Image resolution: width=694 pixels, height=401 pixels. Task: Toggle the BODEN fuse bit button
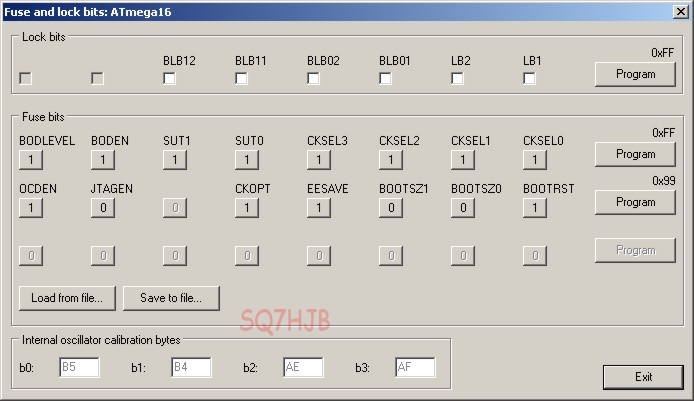[103, 160]
